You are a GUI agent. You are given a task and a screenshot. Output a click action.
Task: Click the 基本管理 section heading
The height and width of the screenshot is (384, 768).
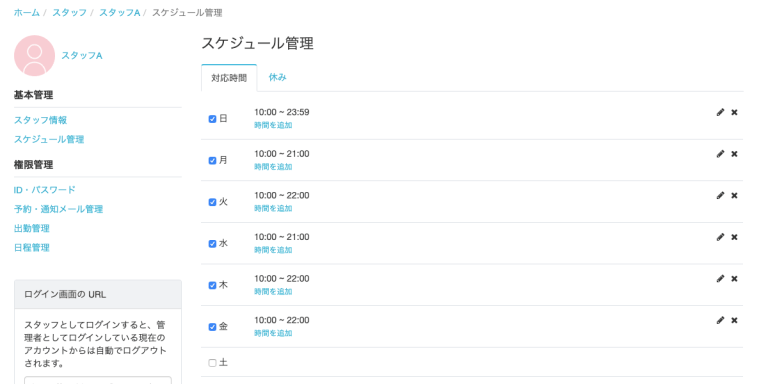tap(33, 96)
